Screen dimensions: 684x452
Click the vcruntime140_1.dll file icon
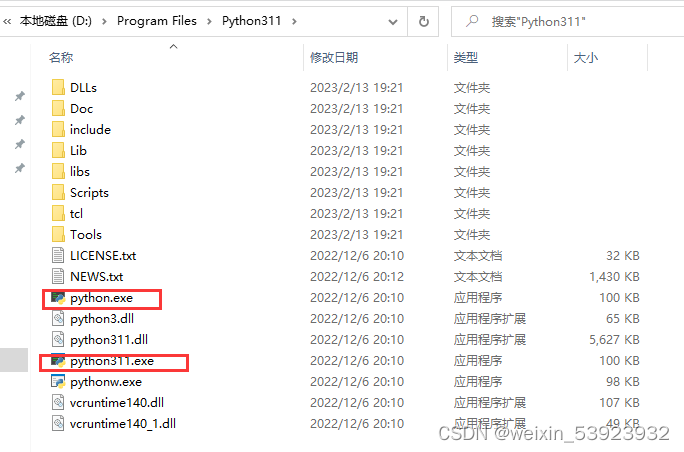point(58,423)
